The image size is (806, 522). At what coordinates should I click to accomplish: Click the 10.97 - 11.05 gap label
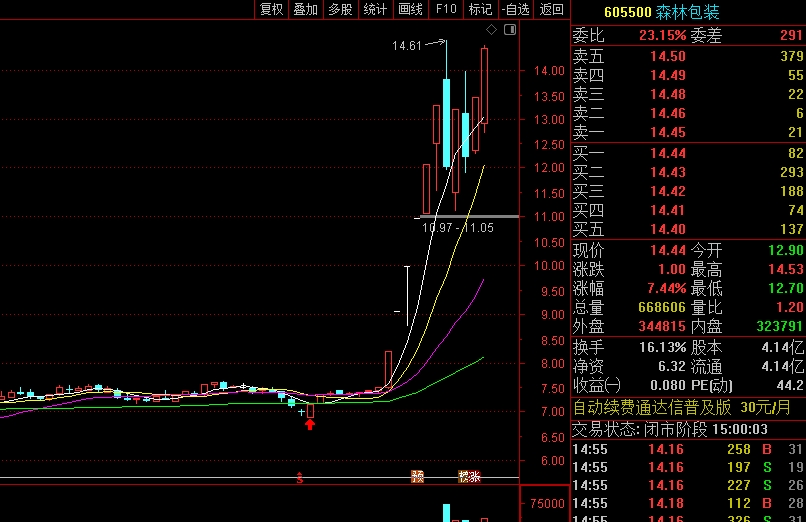point(457,228)
